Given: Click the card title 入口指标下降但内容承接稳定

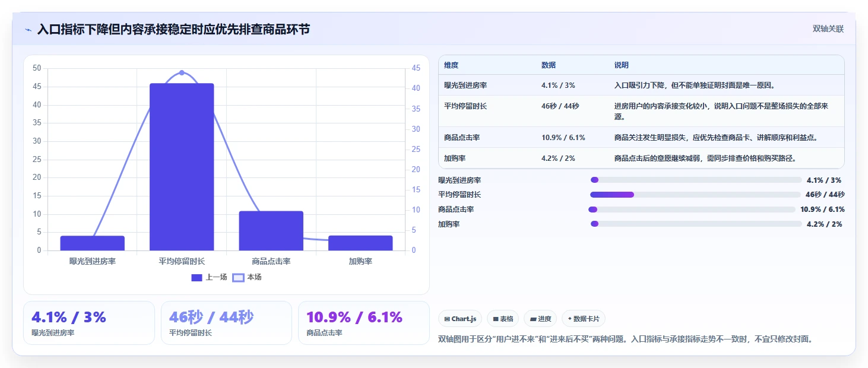Looking at the screenshot, I should (x=173, y=30).
